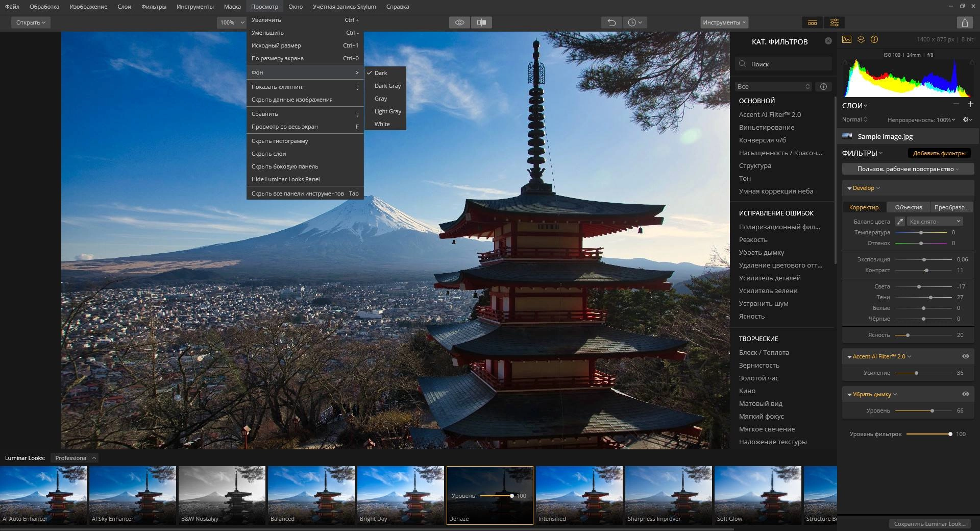Apply the AI Sky Enhancer look thumbnail
The width and height of the screenshot is (980, 531).
[x=132, y=495]
